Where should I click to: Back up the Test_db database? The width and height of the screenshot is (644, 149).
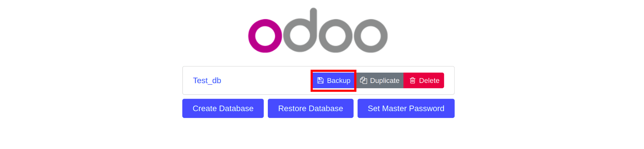[334, 80]
